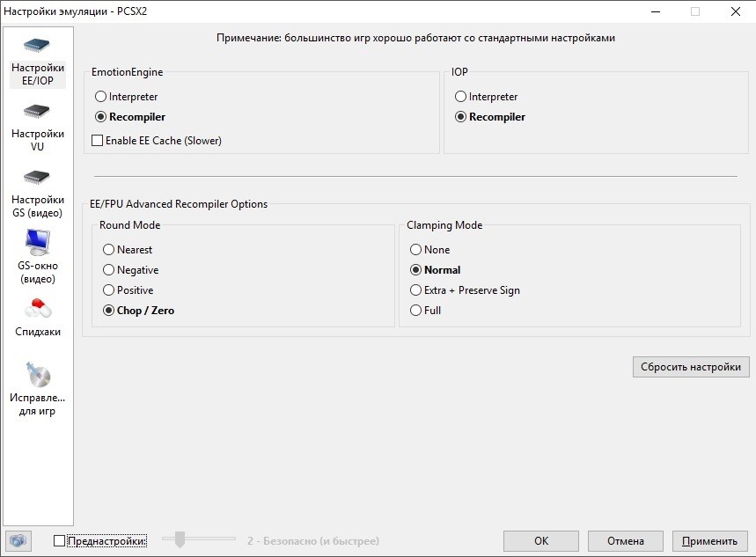The height and width of the screenshot is (557, 756).
Task: Choose Negative round mode
Action: (109, 270)
